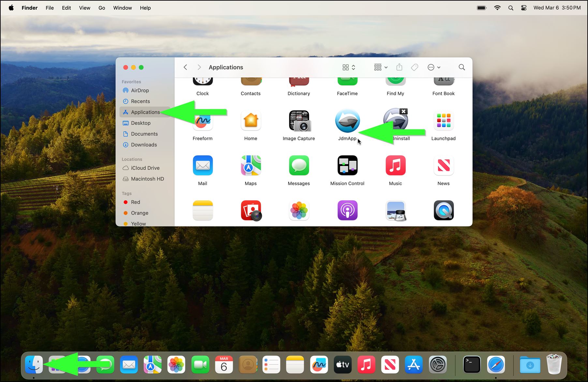This screenshot has width=588, height=382.
Task: Open the icon view switcher dropdown
Action: [349, 67]
